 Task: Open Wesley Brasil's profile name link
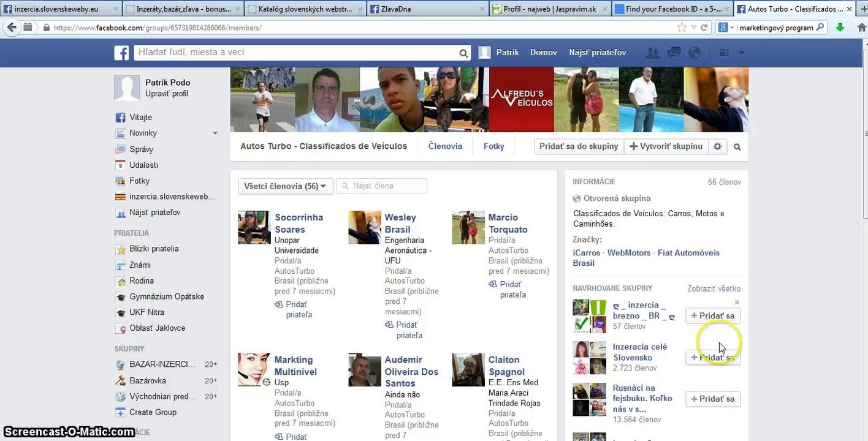coord(400,224)
